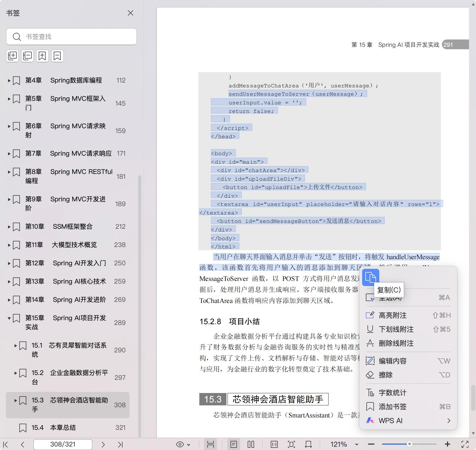Choose 字数统计 in context menu
Viewport: 476px width, 450px height.
pyautogui.click(x=392, y=393)
